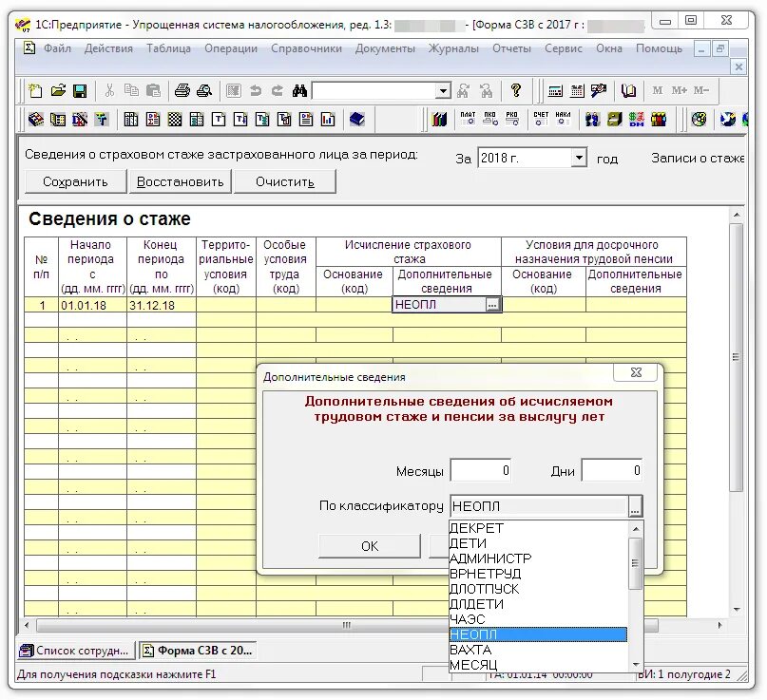Screen dimensions: 767x700
Task: Open the НАКЛ waybill icon
Action: [x=563, y=119]
